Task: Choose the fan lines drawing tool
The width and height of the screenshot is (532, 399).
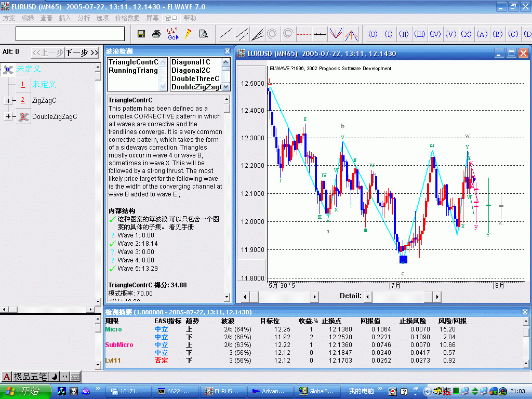Action: (x=258, y=34)
